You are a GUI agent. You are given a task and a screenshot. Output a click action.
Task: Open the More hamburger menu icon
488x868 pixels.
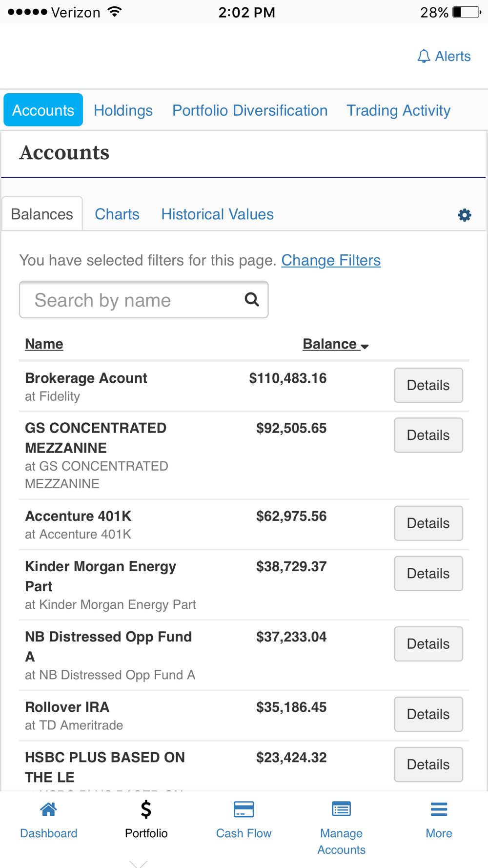click(x=439, y=809)
